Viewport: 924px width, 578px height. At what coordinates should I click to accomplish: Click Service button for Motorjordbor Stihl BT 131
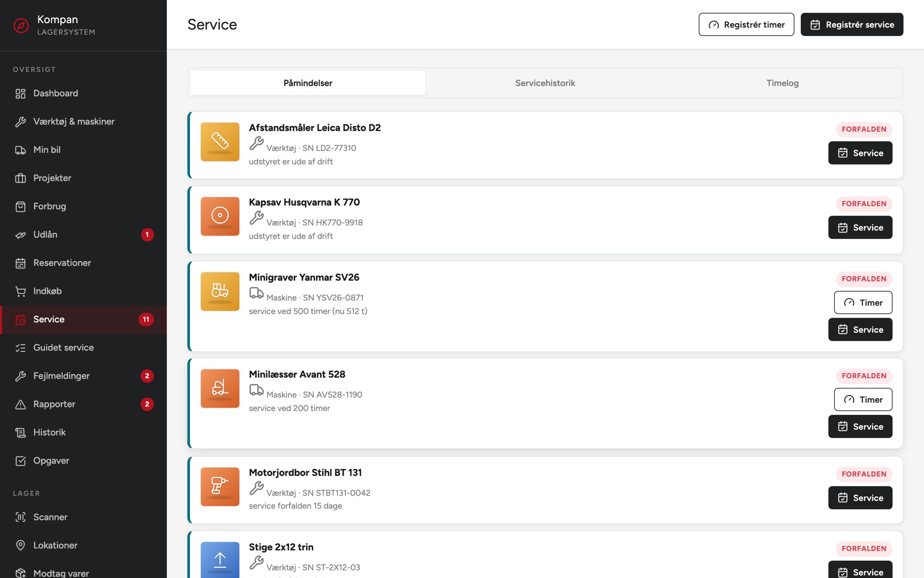pos(860,498)
